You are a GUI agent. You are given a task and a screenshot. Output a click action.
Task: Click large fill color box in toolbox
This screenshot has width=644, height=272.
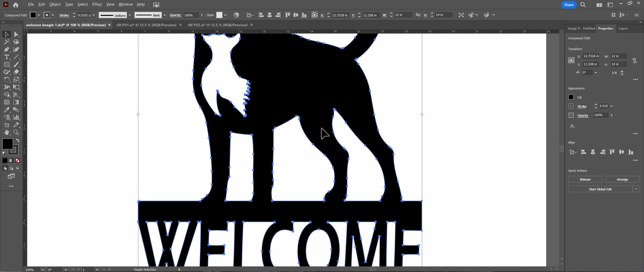coord(7,144)
